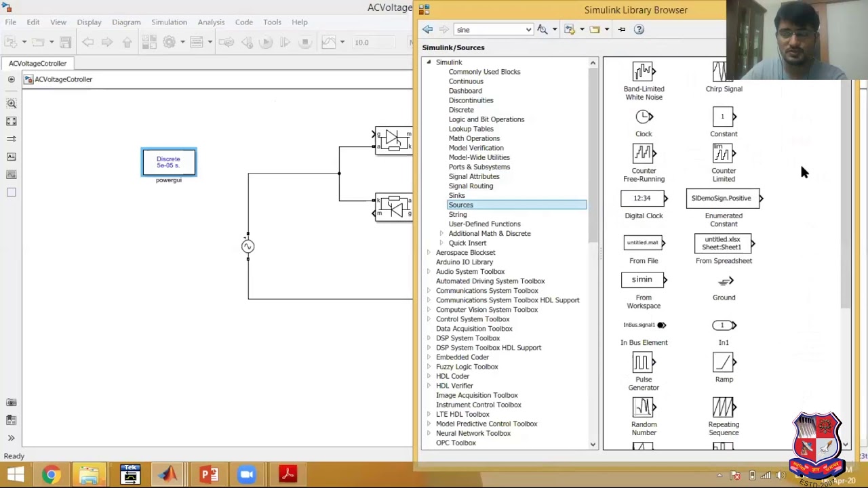Open the Simulation menu
The image size is (868, 488).
(169, 22)
